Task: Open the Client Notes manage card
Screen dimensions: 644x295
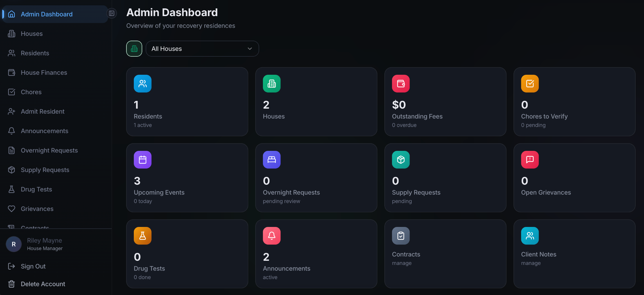Action: 574,254
